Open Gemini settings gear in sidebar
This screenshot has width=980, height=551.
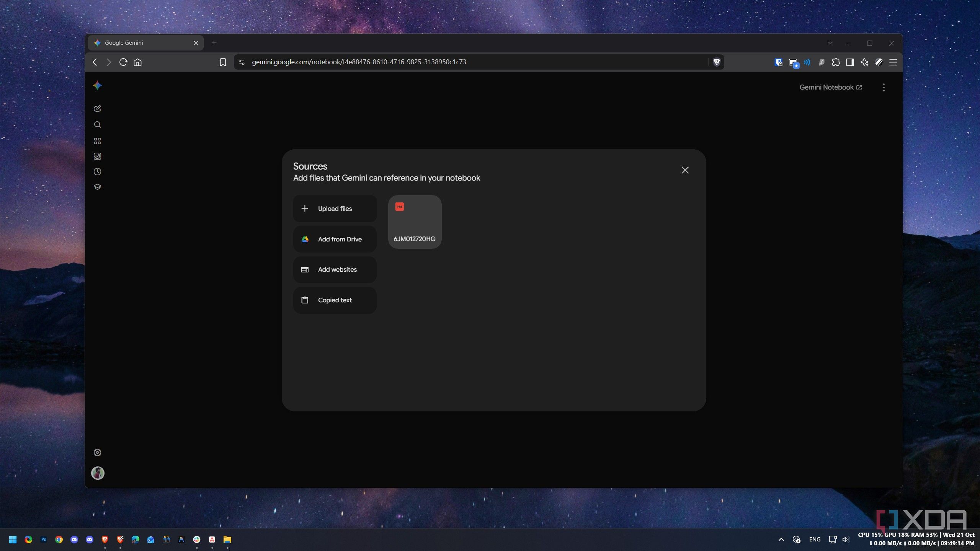(x=97, y=453)
